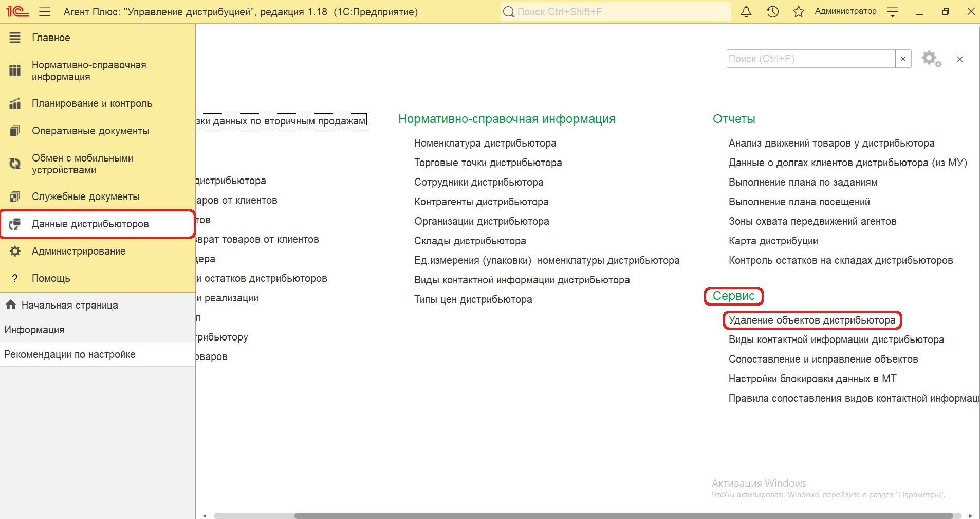Click the Планирование и контроль chart icon
Screen dimensions: 980x519
15,103
